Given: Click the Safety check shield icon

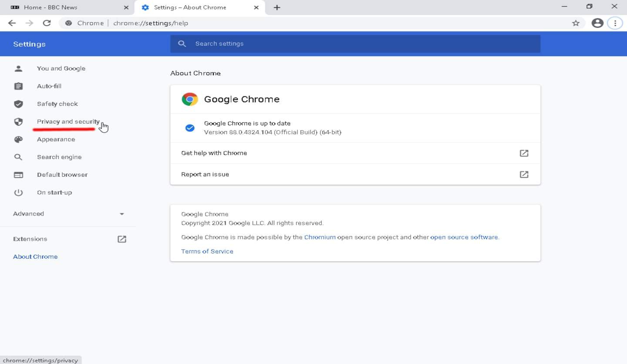Looking at the screenshot, I should [x=18, y=104].
